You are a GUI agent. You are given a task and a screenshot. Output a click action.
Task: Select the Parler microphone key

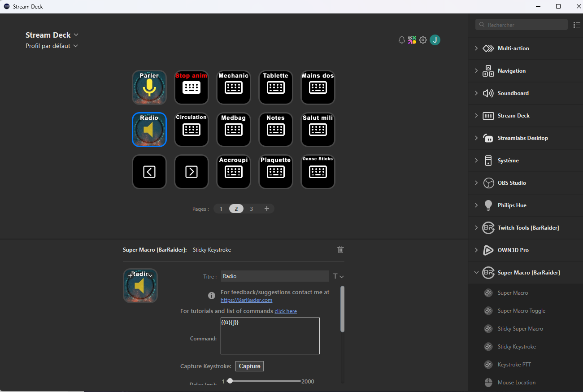[149, 87]
